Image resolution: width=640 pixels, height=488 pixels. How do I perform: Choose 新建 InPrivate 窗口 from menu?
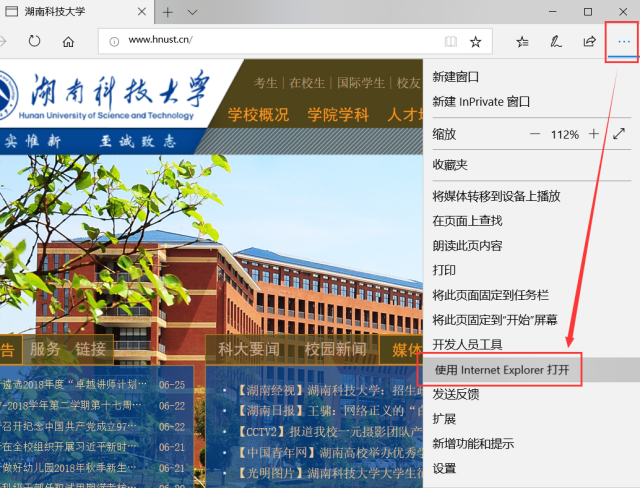pos(481,102)
